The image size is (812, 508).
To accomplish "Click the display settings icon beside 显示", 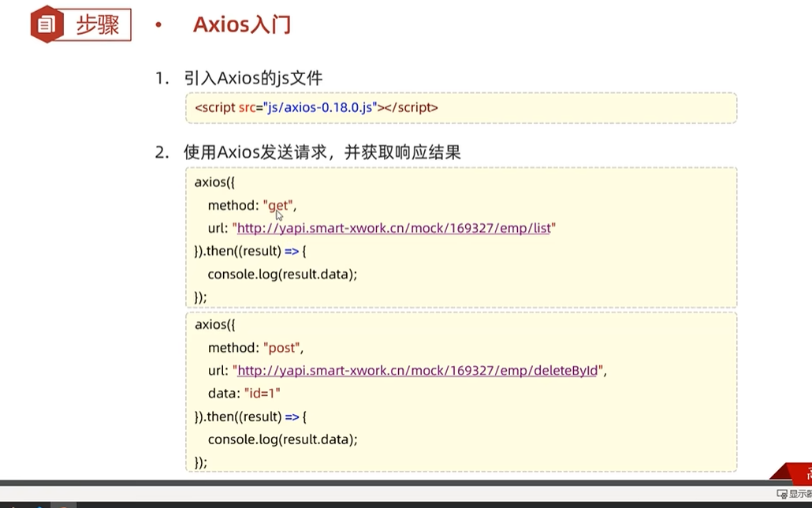I will point(782,494).
